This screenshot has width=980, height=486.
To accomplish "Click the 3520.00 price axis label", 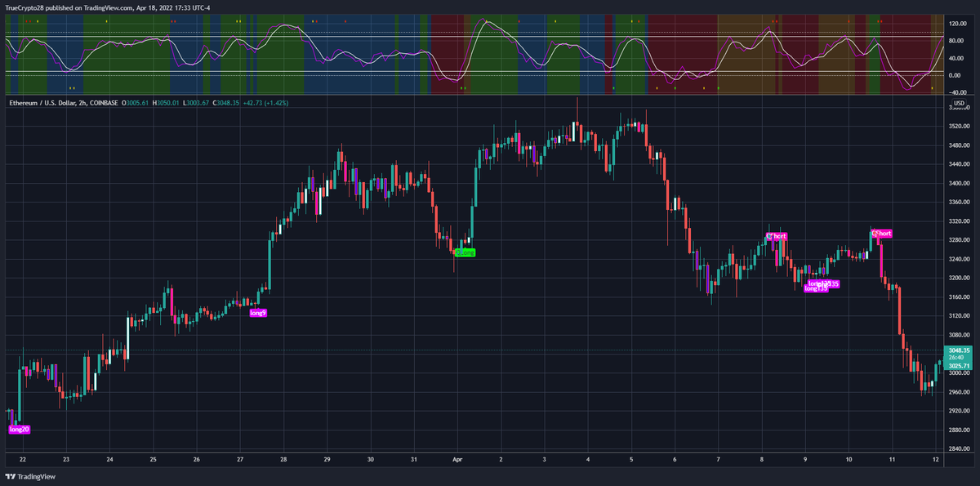I will tap(959, 127).
